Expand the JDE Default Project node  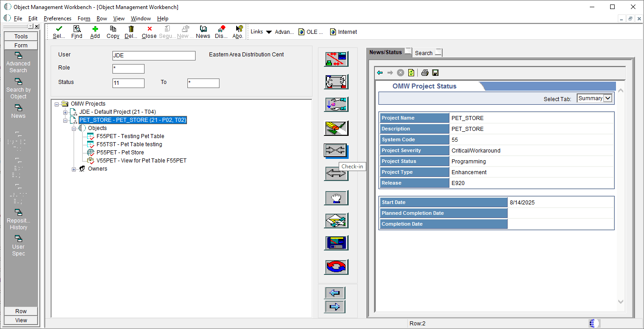point(65,112)
